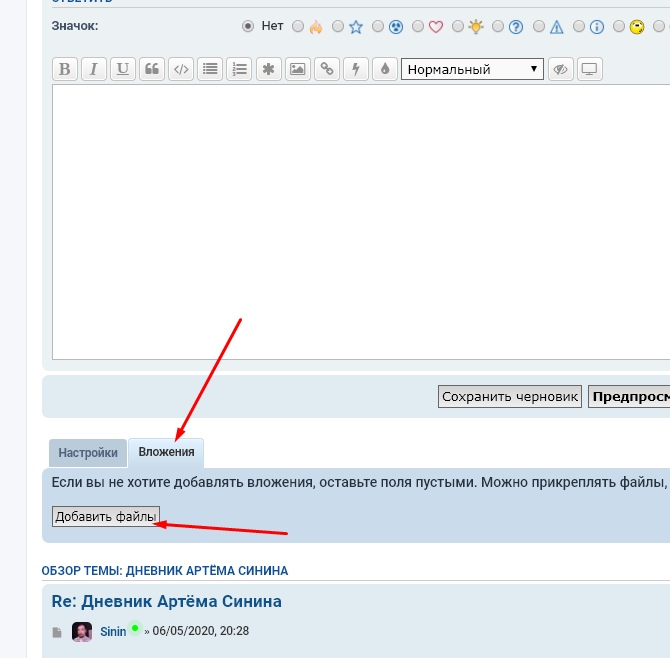This screenshot has width=670, height=658.
Task: Insert a URL with the chain link button
Action: coord(326,69)
